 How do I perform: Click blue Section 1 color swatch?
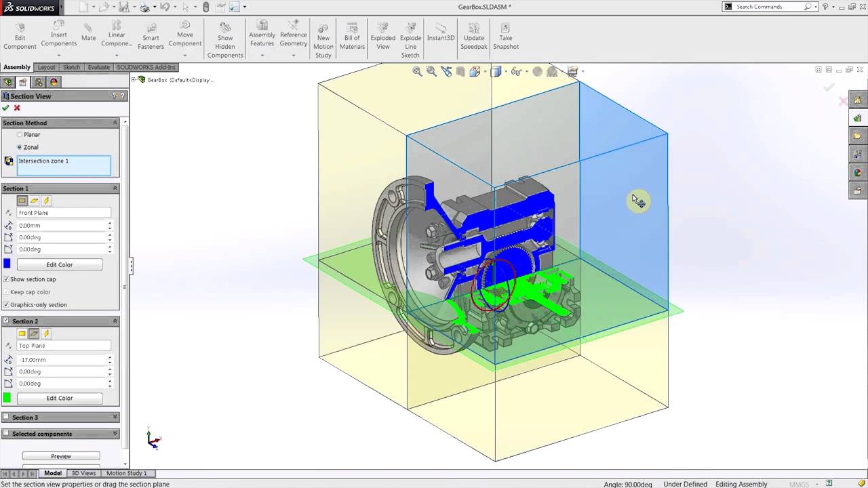point(7,264)
